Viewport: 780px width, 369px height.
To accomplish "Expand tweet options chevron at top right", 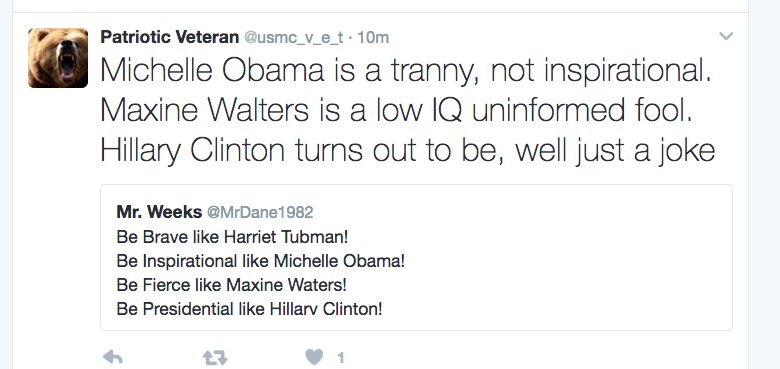I will click(x=726, y=36).
